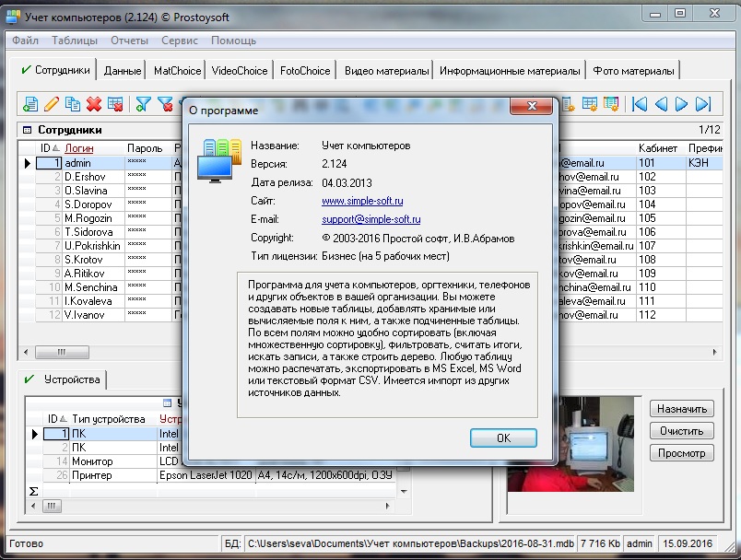Screen dimensions: 741x560
Task: Go to next record arrow icon
Action: click(x=682, y=104)
